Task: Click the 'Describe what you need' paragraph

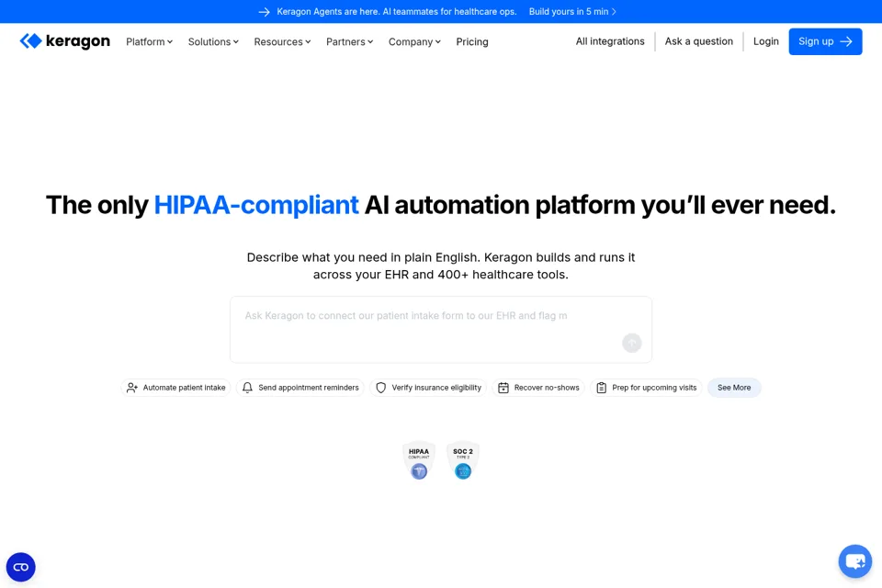Action: [440, 266]
